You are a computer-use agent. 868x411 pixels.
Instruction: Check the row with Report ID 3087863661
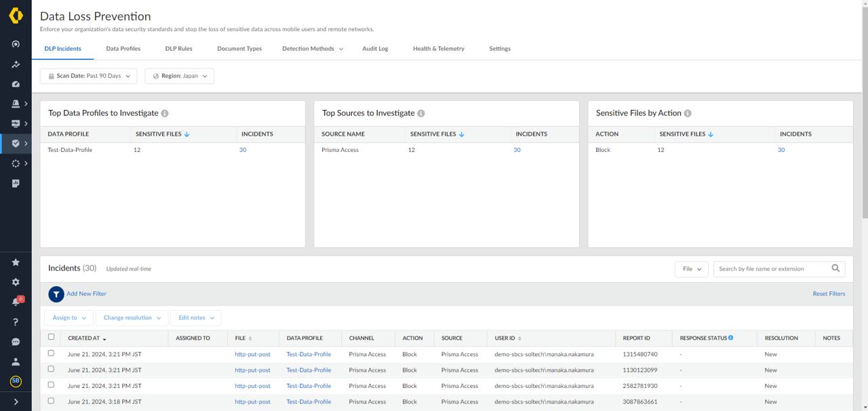pos(51,401)
